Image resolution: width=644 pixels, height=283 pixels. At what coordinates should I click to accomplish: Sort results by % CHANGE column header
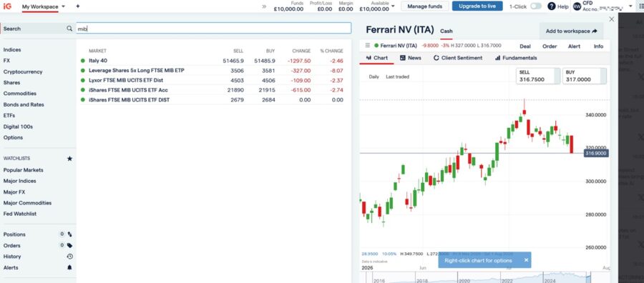(x=331, y=51)
